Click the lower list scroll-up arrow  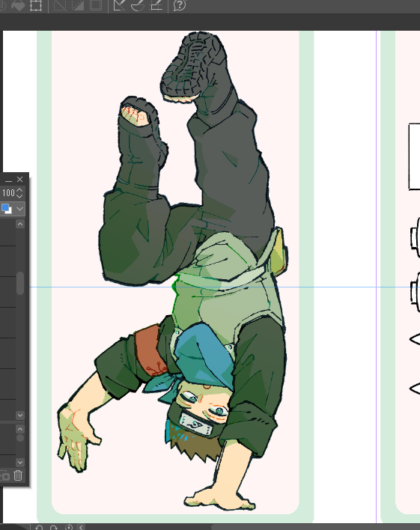(20, 429)
